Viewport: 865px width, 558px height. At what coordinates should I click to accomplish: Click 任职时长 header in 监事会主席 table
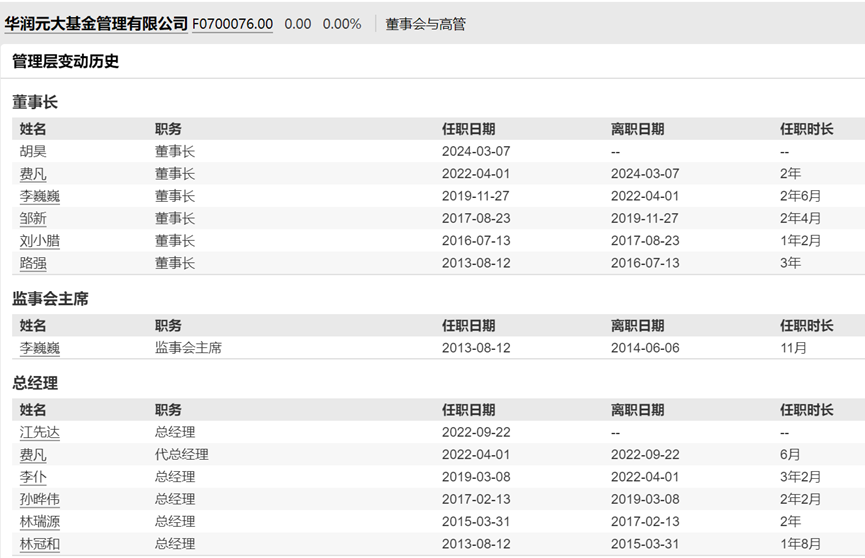[x=806, y=326]
